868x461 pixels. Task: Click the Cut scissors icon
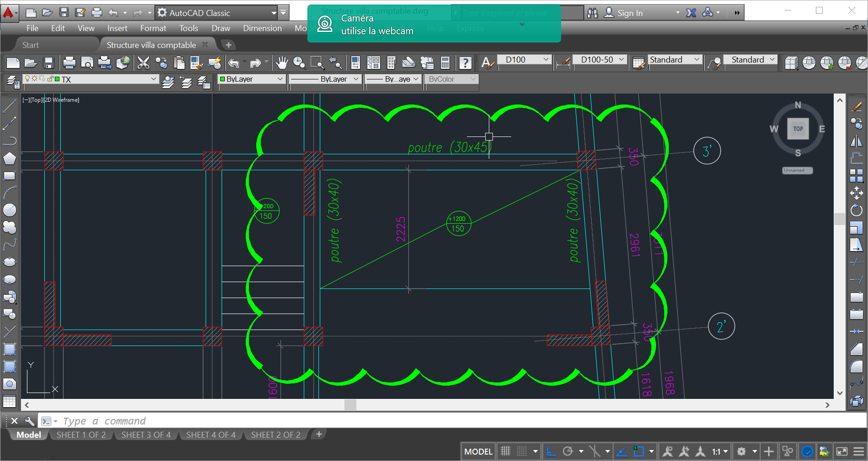pyautogui.click(x=143, y=63)
